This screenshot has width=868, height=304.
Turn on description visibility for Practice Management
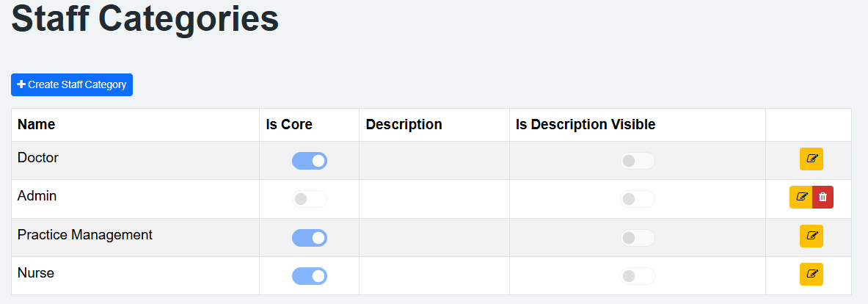[637, 238]
